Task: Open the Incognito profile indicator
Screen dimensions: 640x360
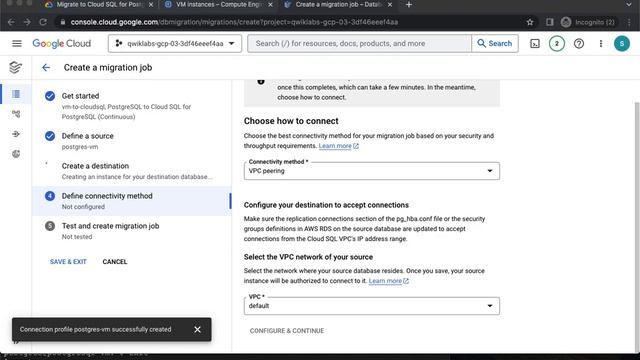Action: (x=588, y=22)
